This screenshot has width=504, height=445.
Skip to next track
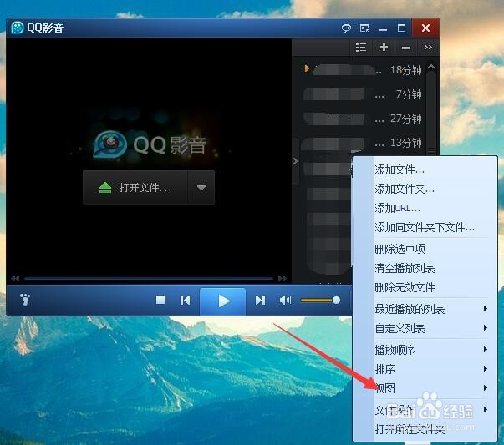[260, 301]
